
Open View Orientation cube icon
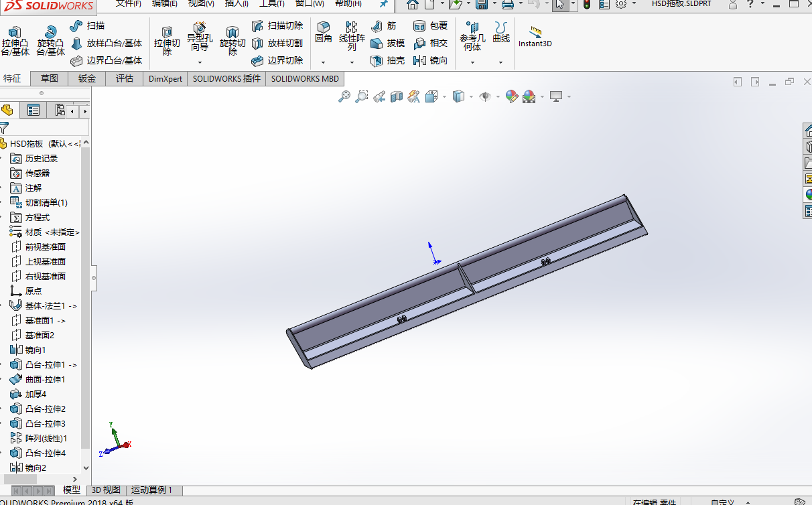(431, 96)
